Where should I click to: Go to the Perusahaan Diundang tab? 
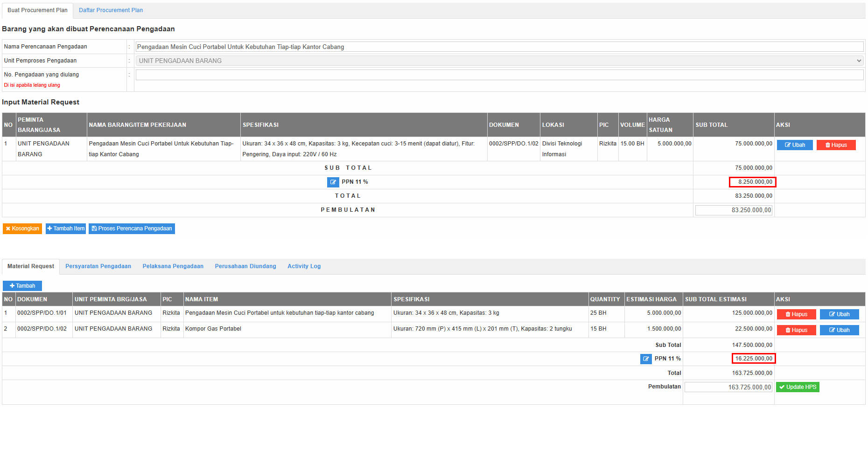[x=245, y=266]
